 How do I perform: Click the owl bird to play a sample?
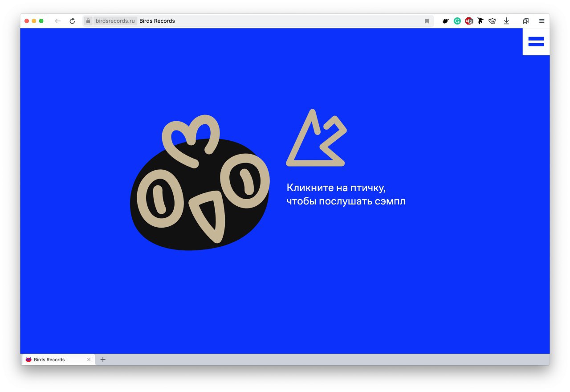pos(200,183)
